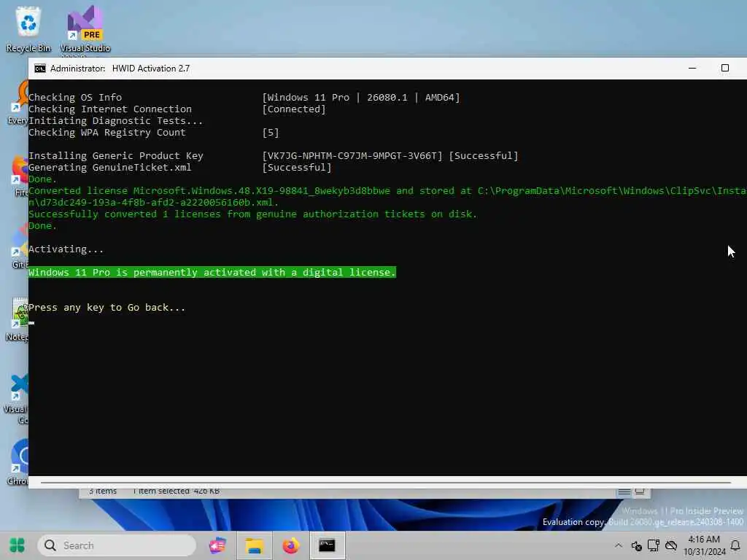The width and height of the screenshot is (747, 560).
Task: Open the notifications bell icon
Action: (735, 545)
